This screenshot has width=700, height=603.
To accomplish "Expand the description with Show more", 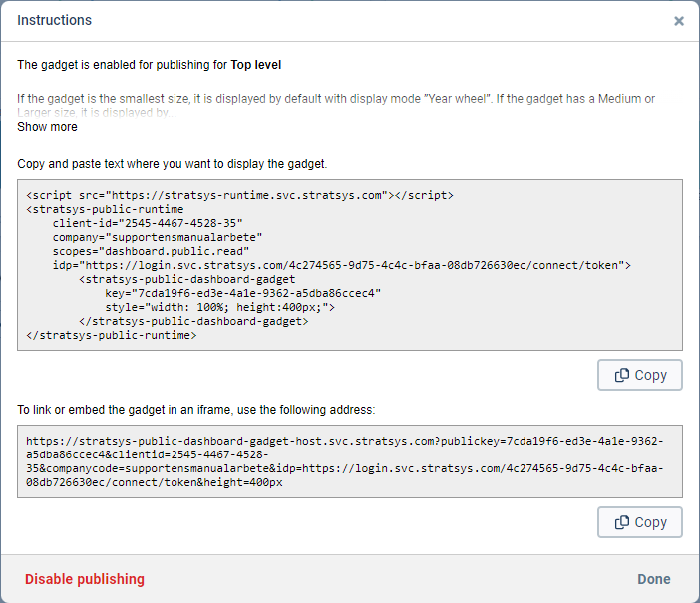I will pos(47,127).
